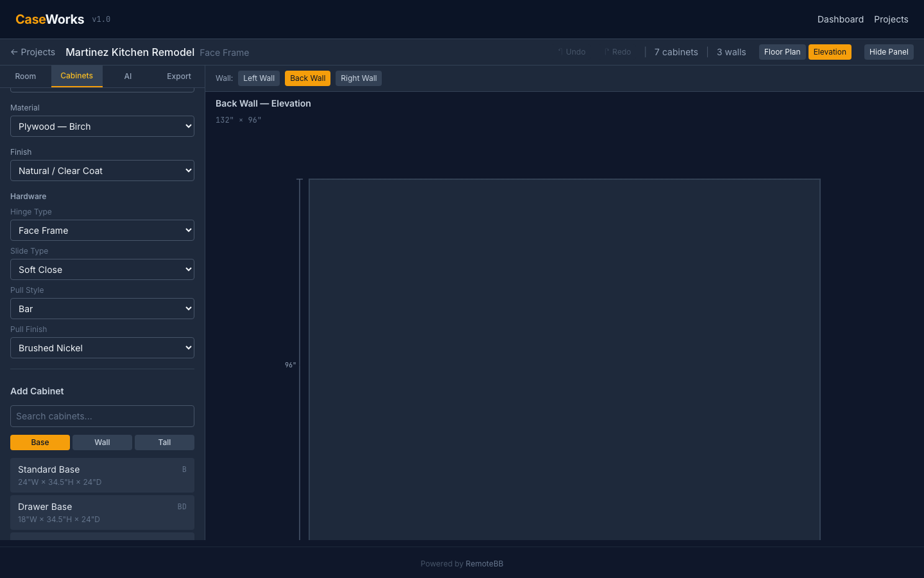This screenshot has width=924, height=578.
Task: Filter cabinets by Tall category
Action: (x=164, y=442)
